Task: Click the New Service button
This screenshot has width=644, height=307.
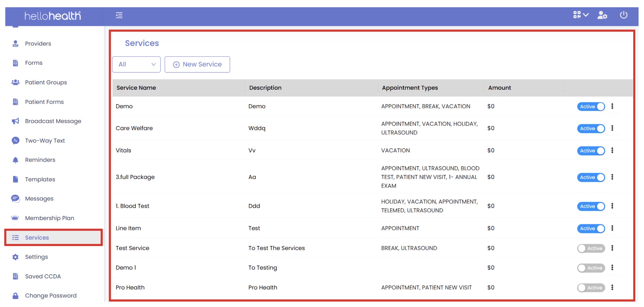Action: [197, 64]
